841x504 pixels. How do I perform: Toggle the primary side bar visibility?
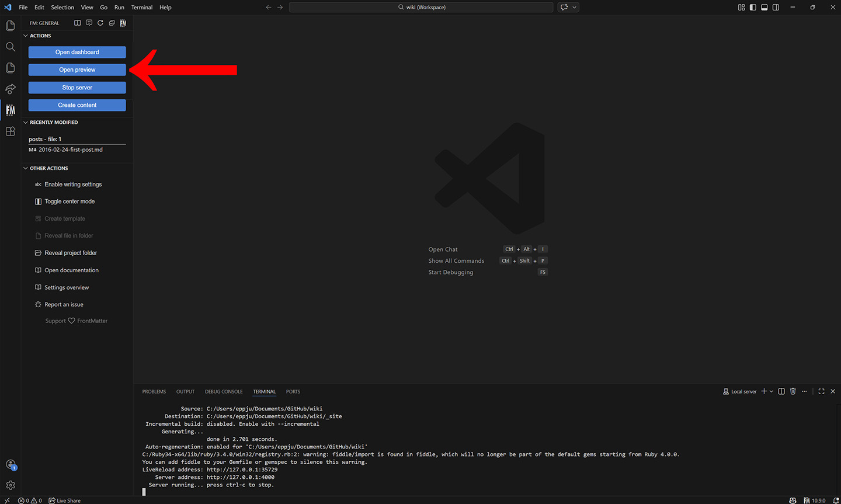point(753,7)
